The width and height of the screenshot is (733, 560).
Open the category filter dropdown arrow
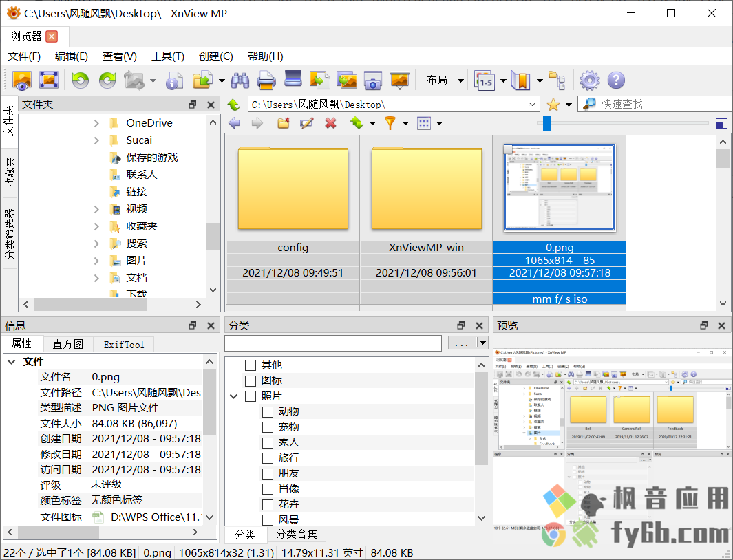[x=483, y=343]
